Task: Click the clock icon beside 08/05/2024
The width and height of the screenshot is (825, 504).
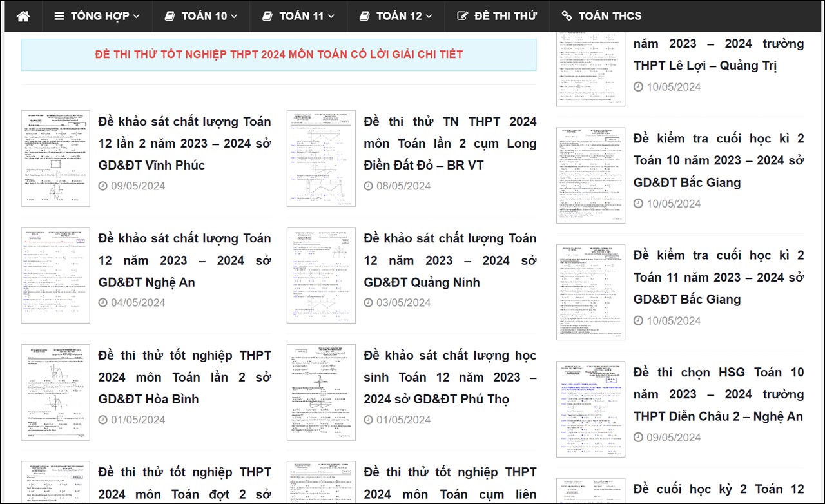Action: tap(369, 186)
